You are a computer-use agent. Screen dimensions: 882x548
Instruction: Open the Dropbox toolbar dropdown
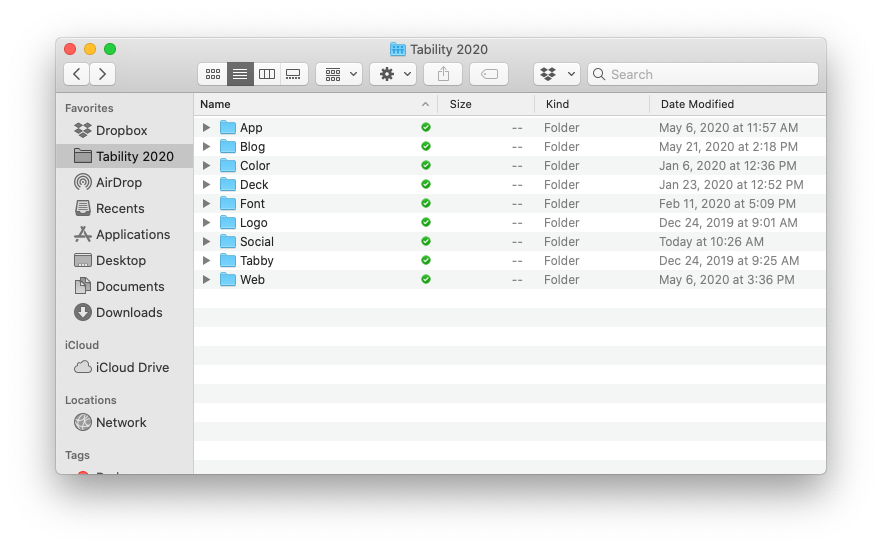point(557,74)
